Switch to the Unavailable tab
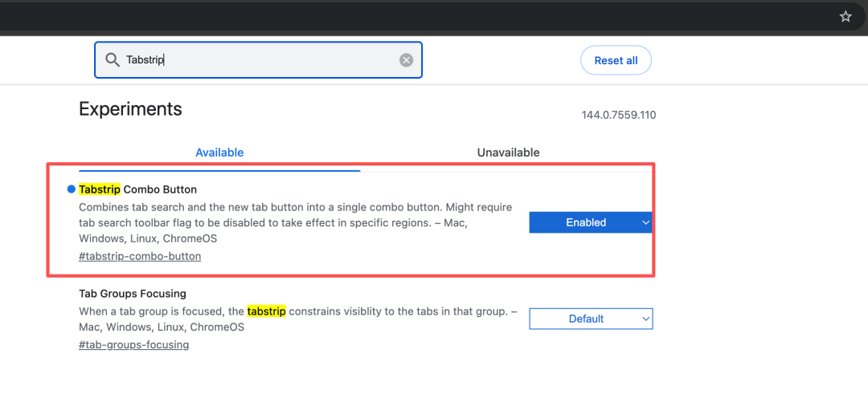The height and width of the screenshot is (411, 868). [508, 153]
